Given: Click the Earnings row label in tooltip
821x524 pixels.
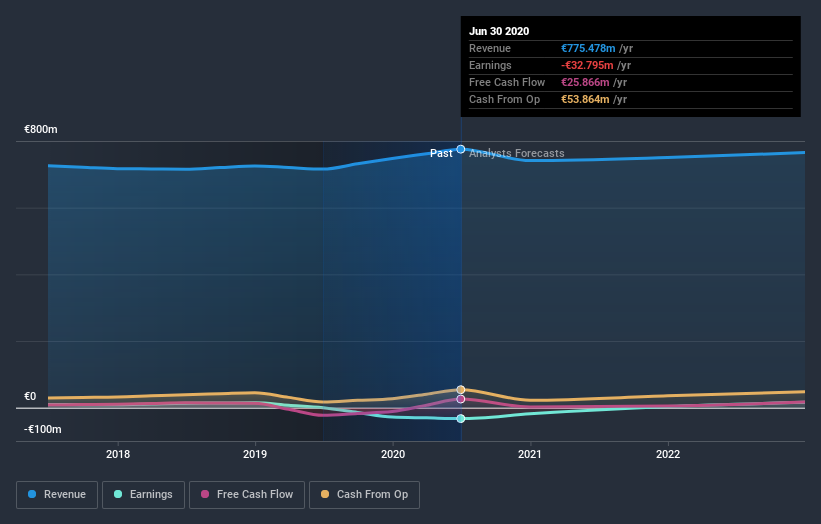Looking at the screenshot, I should pyautogui.click(x=490, y=65).
